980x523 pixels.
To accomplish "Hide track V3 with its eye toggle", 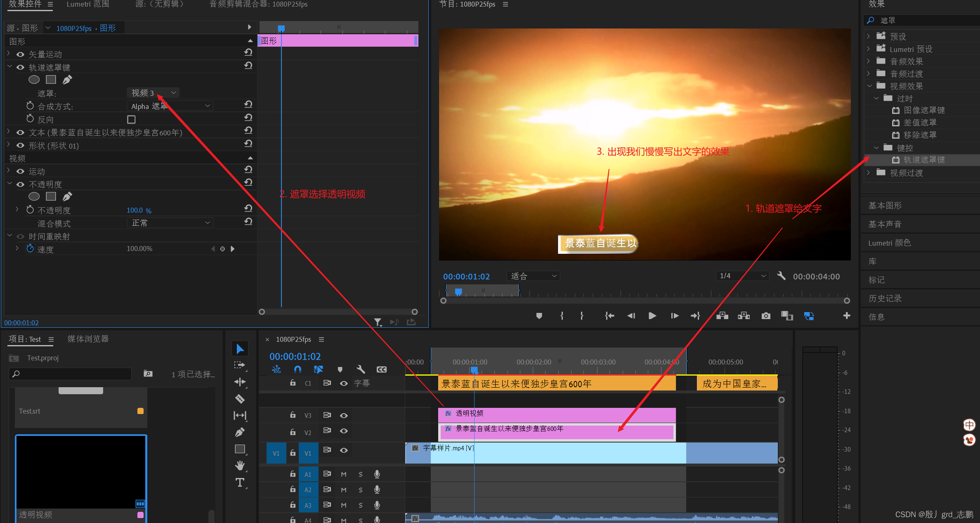I will coord(344,415).
